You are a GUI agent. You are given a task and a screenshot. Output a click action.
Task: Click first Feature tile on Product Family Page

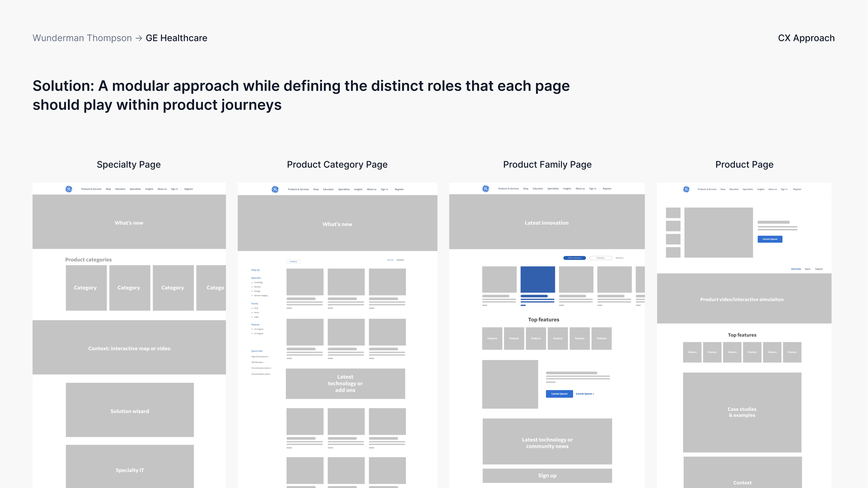coord(492,338)
